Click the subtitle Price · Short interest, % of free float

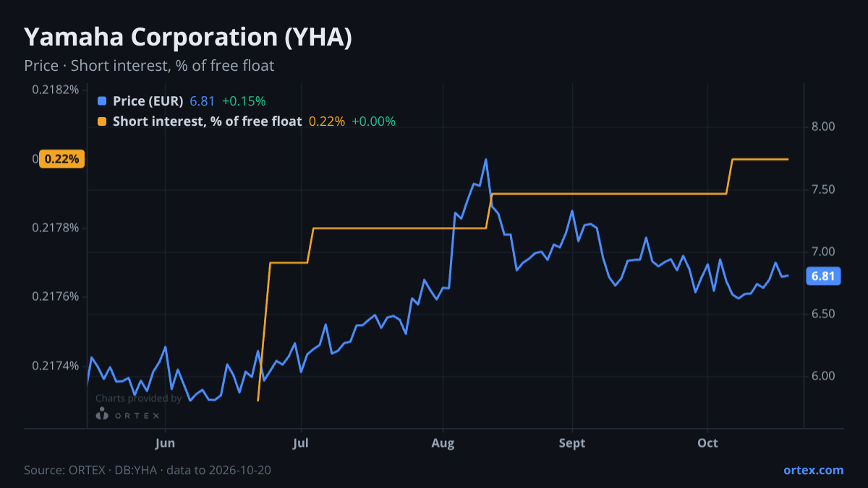149,66
